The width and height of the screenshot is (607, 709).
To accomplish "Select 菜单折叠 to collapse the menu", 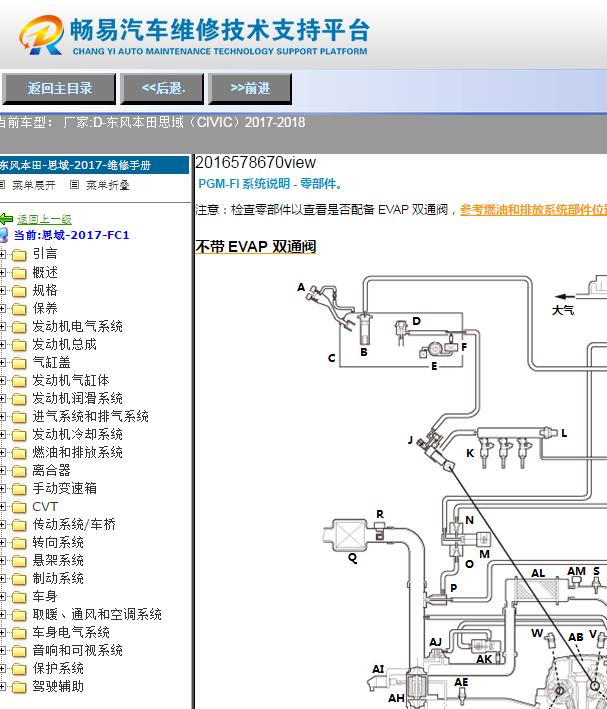I will (x=108, y=185).
